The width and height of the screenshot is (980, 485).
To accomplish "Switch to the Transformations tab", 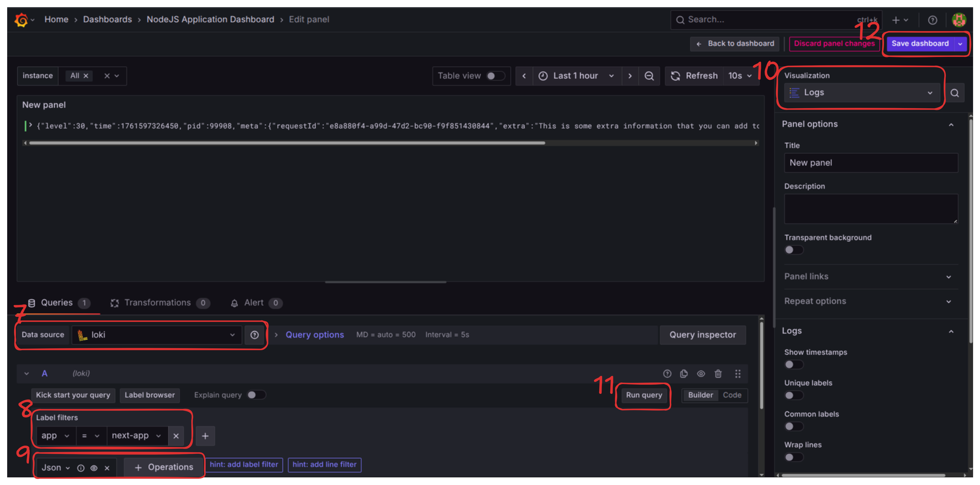I will point(158,302).
